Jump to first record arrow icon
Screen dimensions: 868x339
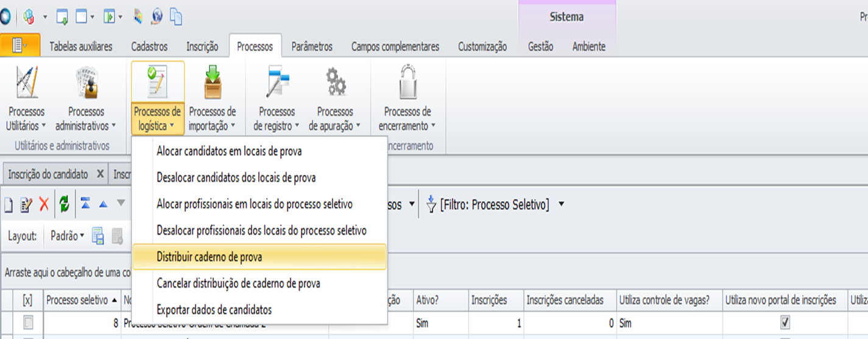click(x=86, y=204)
